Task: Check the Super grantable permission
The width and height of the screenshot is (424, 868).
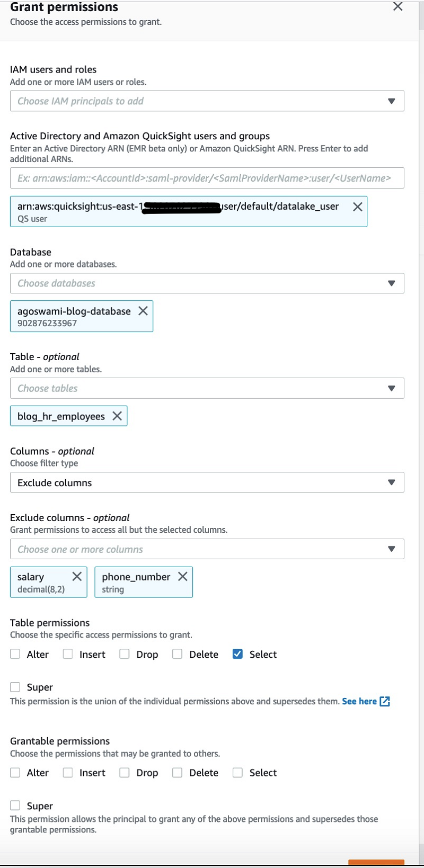Action: coord(15,806)
